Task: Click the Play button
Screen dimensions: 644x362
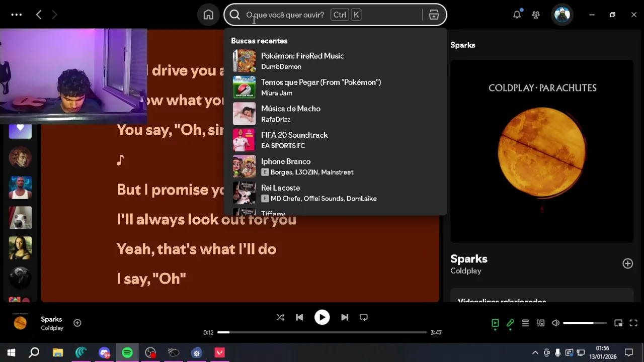Action: click(x=322, y=317)
